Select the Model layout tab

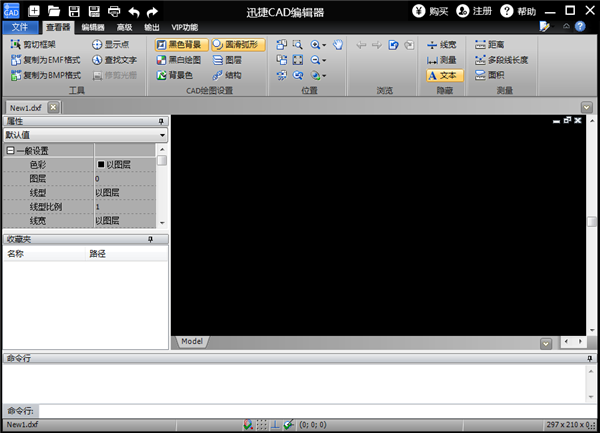click(192, 341)
